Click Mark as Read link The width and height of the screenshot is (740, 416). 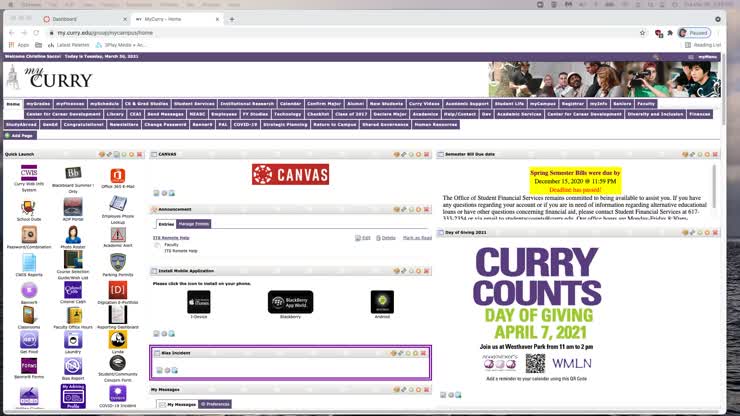[417, 238]
